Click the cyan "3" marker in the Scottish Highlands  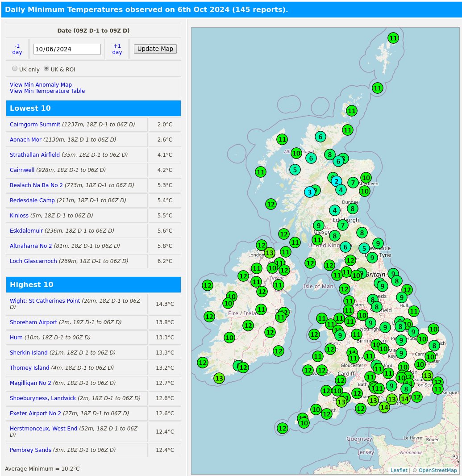coord(310,192)
